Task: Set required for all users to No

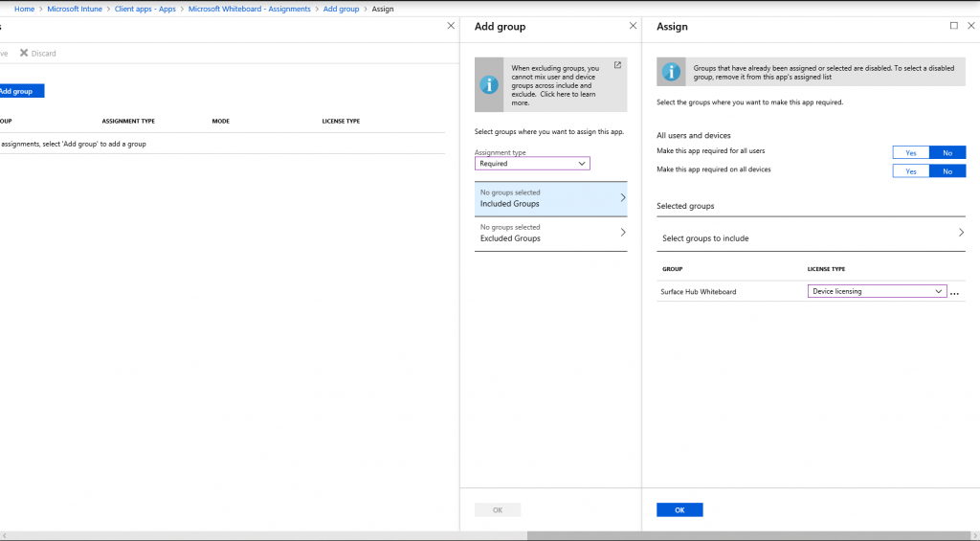Action: click(947, 152)
